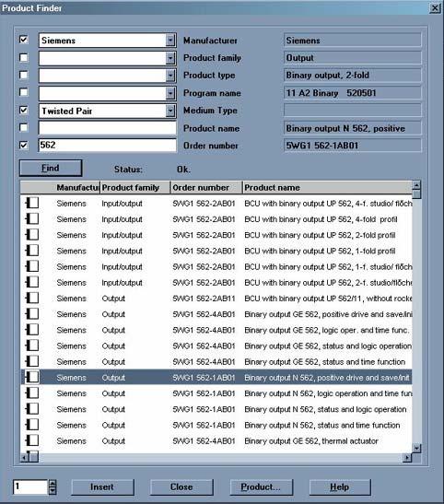
Task: Sort by the Product family column header
Action: pos(135,188)
